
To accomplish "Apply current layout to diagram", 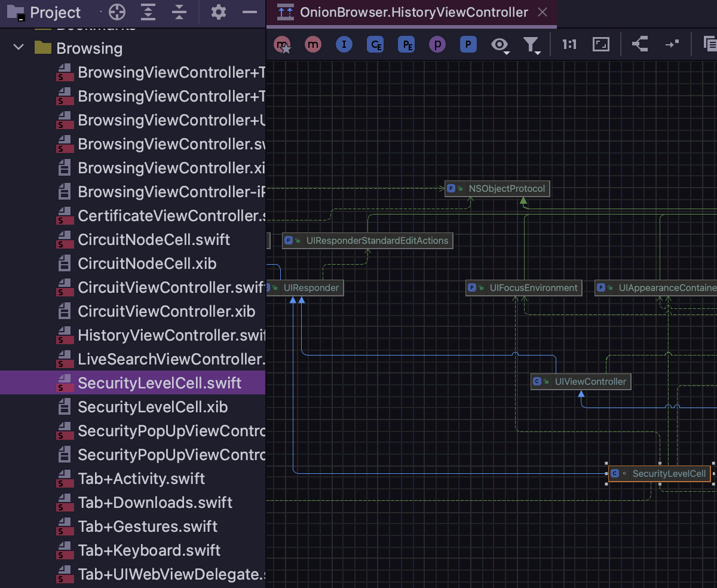I will [x=640, y=44].
